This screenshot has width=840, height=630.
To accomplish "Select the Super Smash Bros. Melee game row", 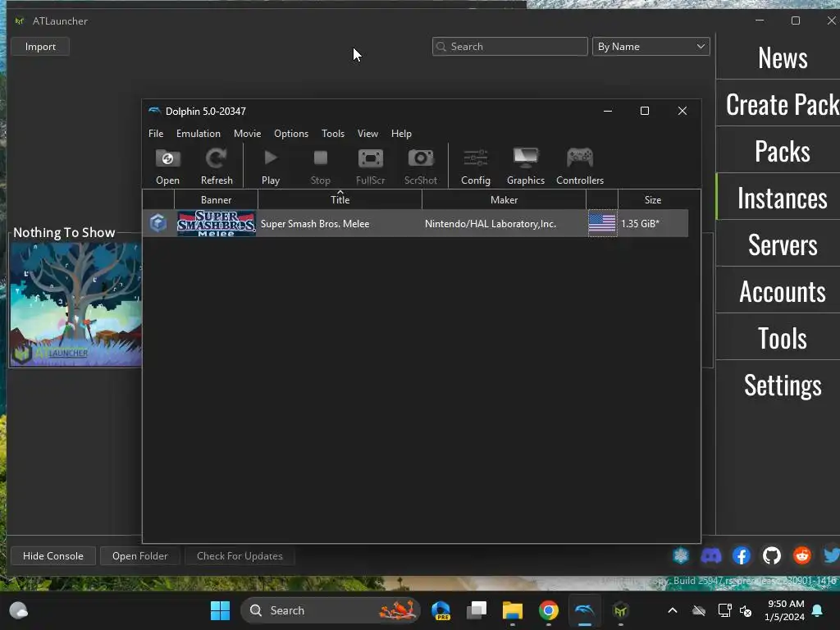I will [x=416, y=223].
